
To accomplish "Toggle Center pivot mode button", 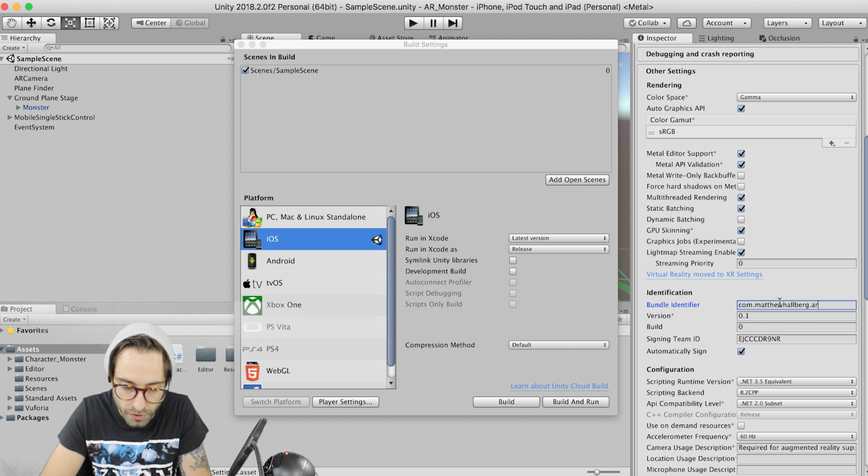I will pyautogui.click(x=151, y=23).
